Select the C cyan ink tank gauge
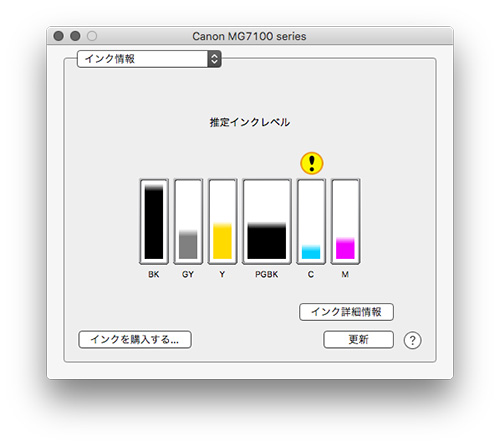The width and height of the screenshot is (500, 446). (x=311, y=222)
